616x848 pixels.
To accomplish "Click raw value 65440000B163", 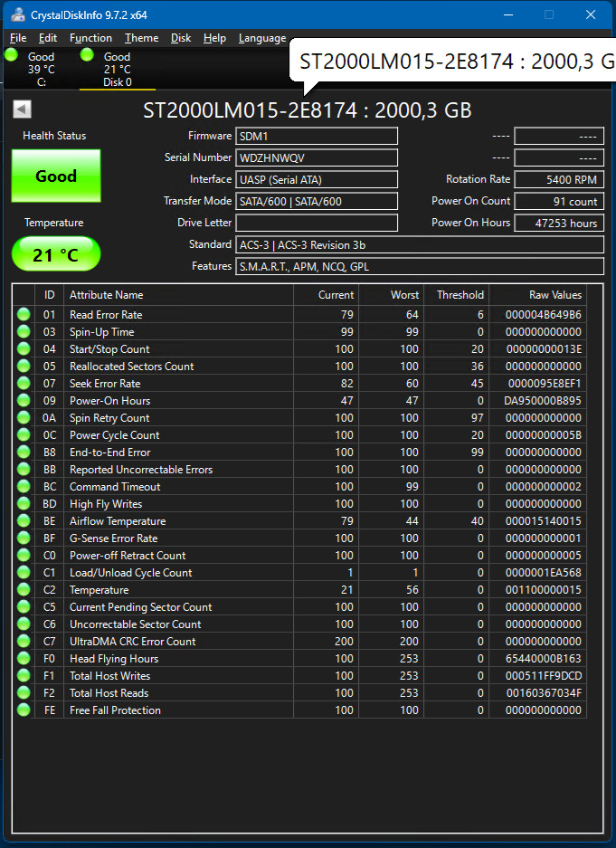I will point(544,659).
